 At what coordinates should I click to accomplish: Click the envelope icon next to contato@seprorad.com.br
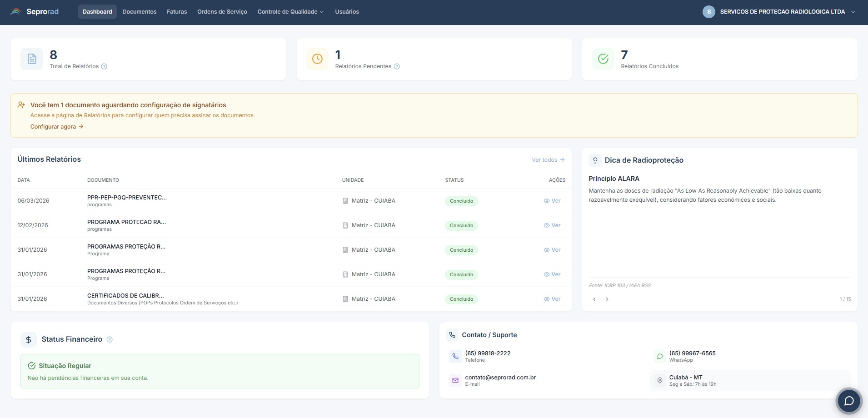tap(455, 380)
